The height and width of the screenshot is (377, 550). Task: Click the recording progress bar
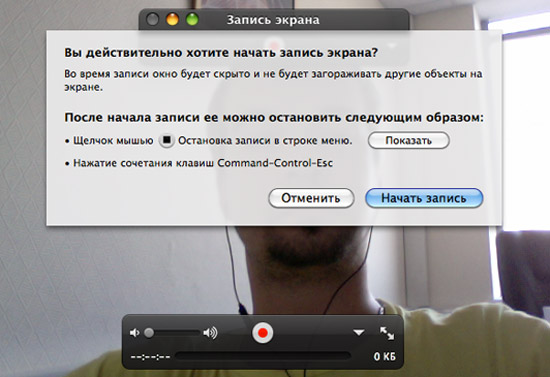tap(263, 356)
